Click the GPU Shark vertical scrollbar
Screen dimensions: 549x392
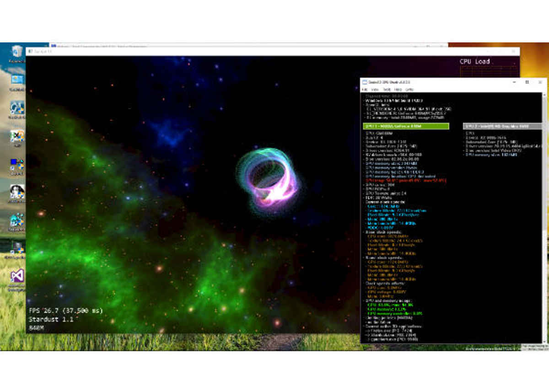click(x=544, y=206)
